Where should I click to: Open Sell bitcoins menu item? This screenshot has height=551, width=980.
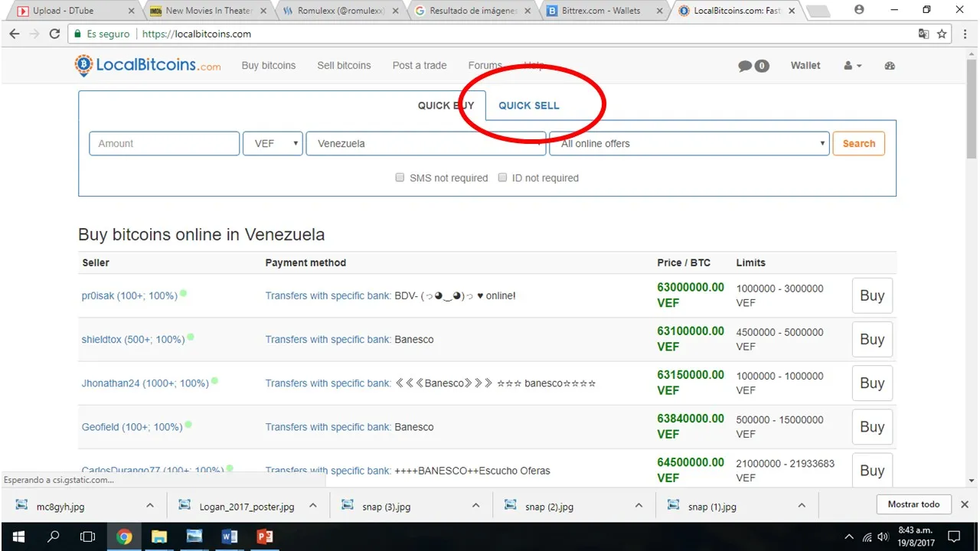[x=344, y=66]
